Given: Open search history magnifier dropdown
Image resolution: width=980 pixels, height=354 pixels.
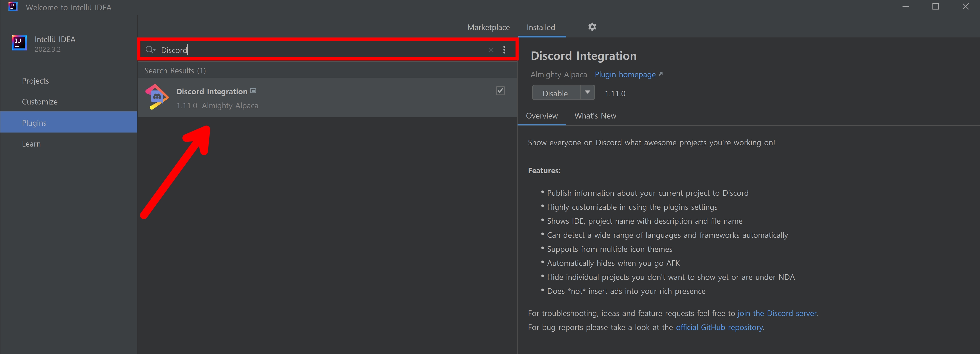Looking at the screenshot, I should click(151, 50).
